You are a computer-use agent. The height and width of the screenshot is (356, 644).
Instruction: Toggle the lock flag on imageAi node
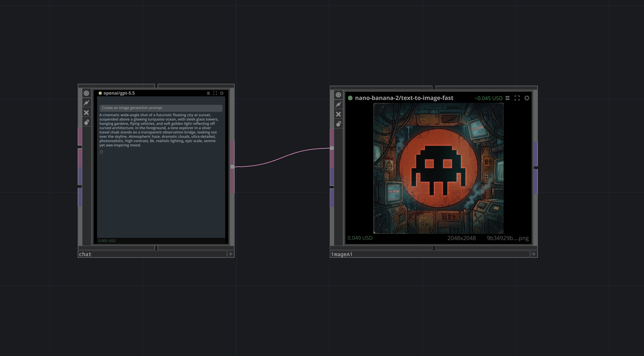pyautogui.click(x=339, y=124)
